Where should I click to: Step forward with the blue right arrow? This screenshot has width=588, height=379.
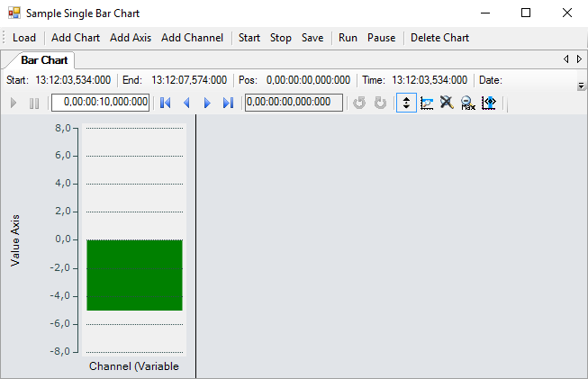click(x=207, y=103)
